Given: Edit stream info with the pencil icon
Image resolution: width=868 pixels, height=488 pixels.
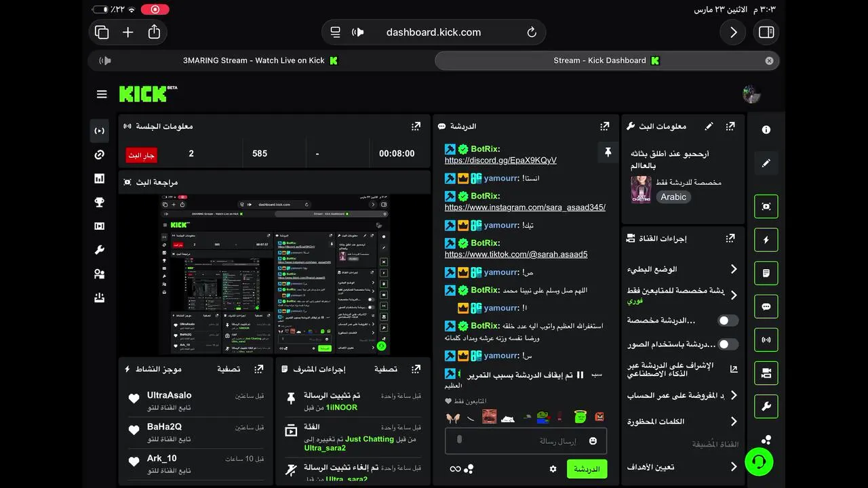Looking at the screenshot, I should pyautogui.click(x=709, y=126).
